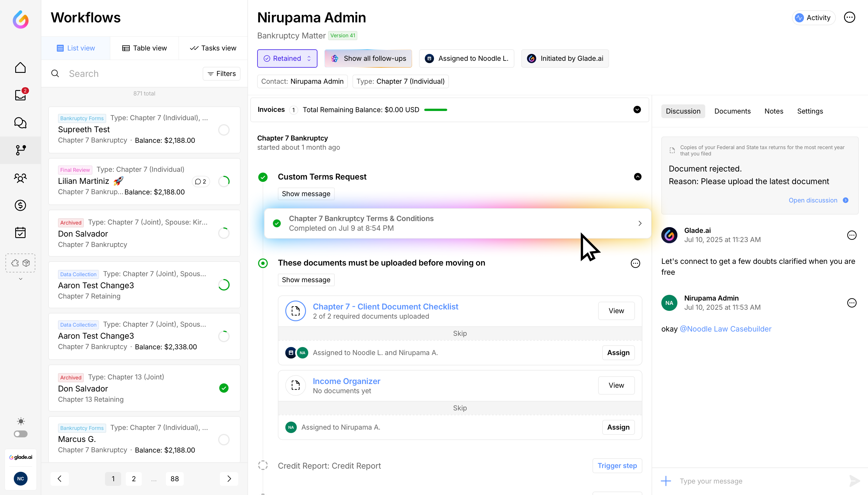Toggle status circle for Supreeth Test
The height and width of the screenshot is (495, 868).
[x=224, y=130]
